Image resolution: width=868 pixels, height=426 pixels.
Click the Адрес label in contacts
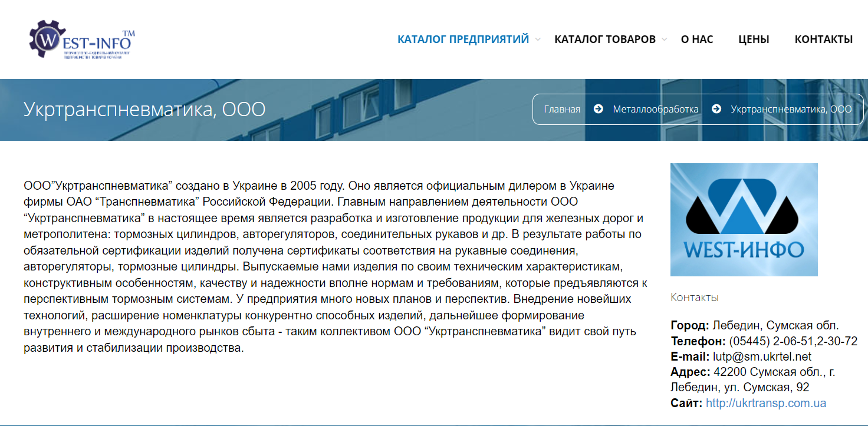pos(691,372)
